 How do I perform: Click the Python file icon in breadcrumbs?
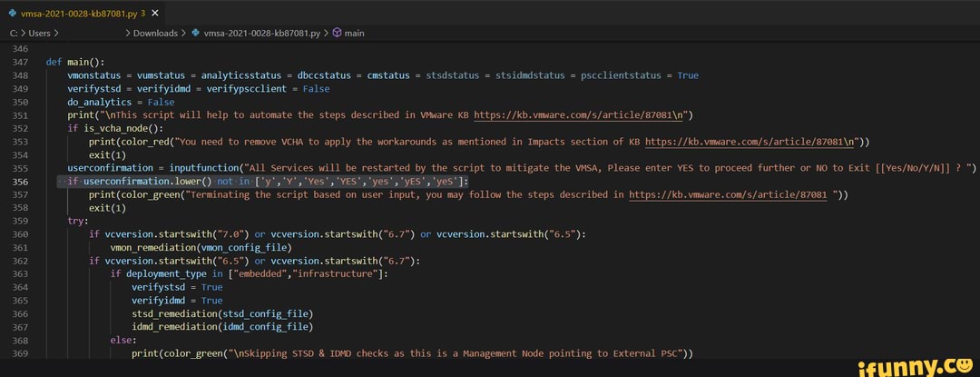pos(195,34)
